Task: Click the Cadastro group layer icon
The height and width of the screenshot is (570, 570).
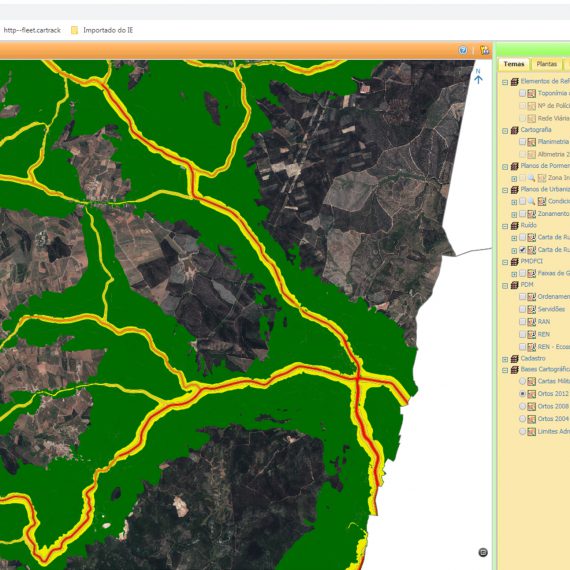Action: (514, 359)
